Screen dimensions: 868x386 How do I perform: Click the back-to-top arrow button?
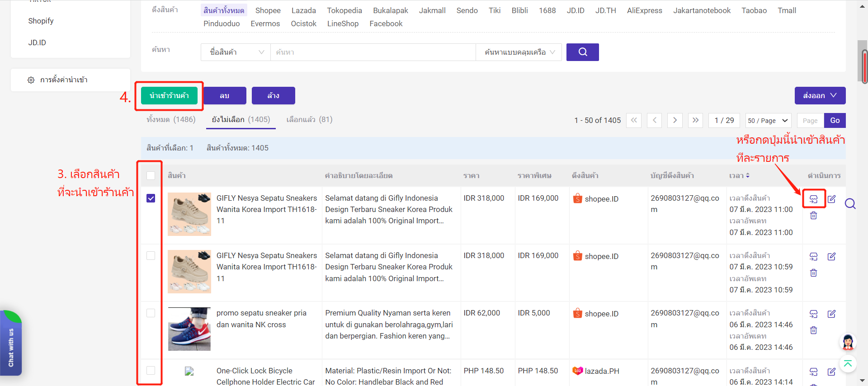pyautogui.click(x=848, y=364)
